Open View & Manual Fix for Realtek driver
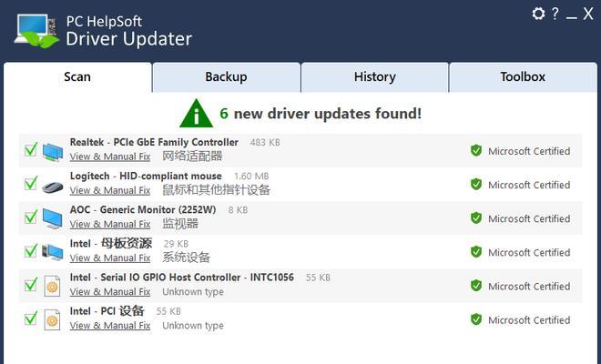Image resolution: width=601 pixels, height=364 pixels. click(110, 157)
